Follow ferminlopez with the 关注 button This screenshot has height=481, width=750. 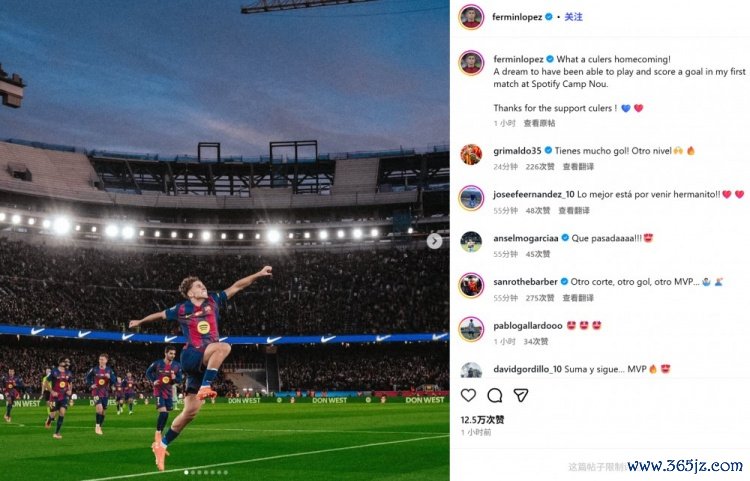[x=573, y=17]
